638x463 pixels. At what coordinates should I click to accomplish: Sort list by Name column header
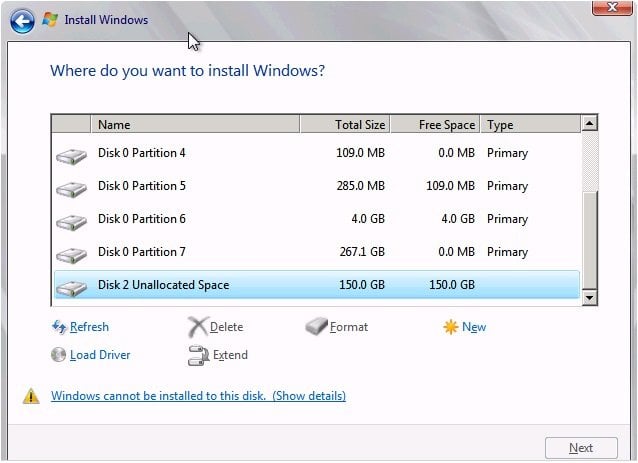(195, 124)
